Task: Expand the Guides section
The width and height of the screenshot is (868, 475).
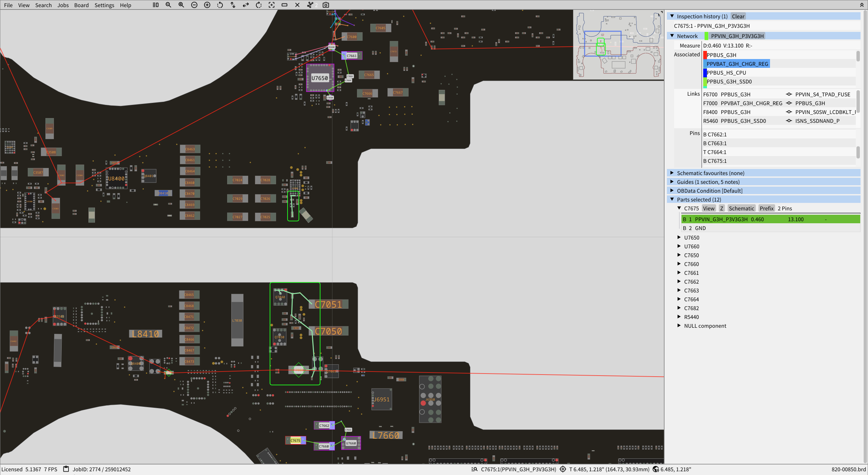Action: (672, 182)
